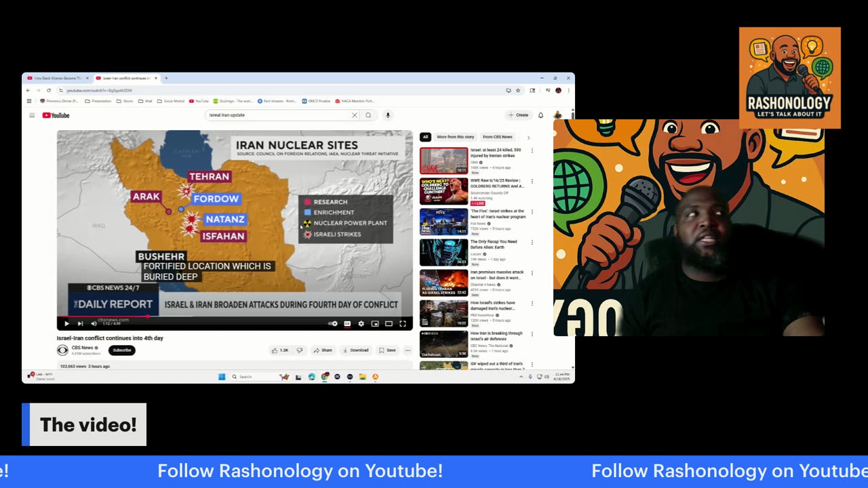Click the CBS News channel name
Viewport: 868px width, 488px height.
click(x=83, y=348)
